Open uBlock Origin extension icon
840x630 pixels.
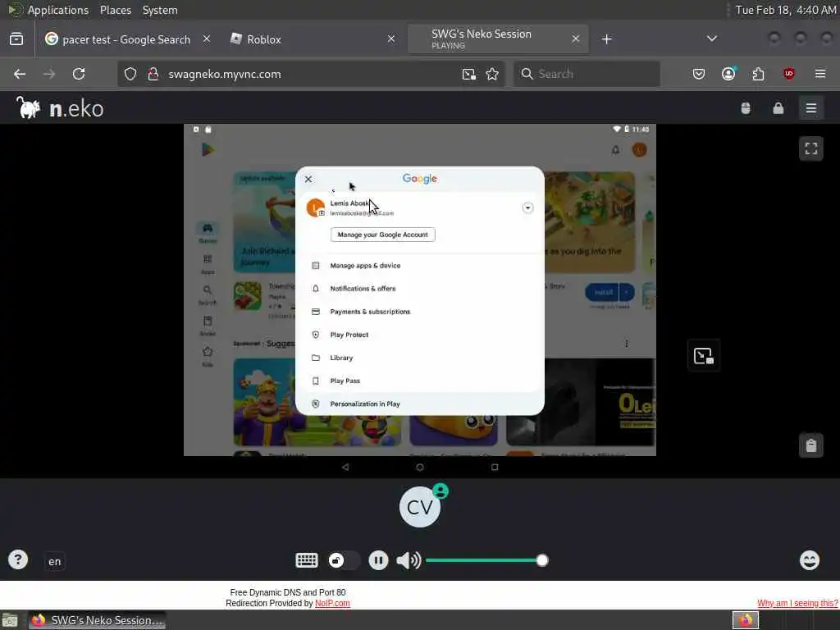[x=788, y=74]
